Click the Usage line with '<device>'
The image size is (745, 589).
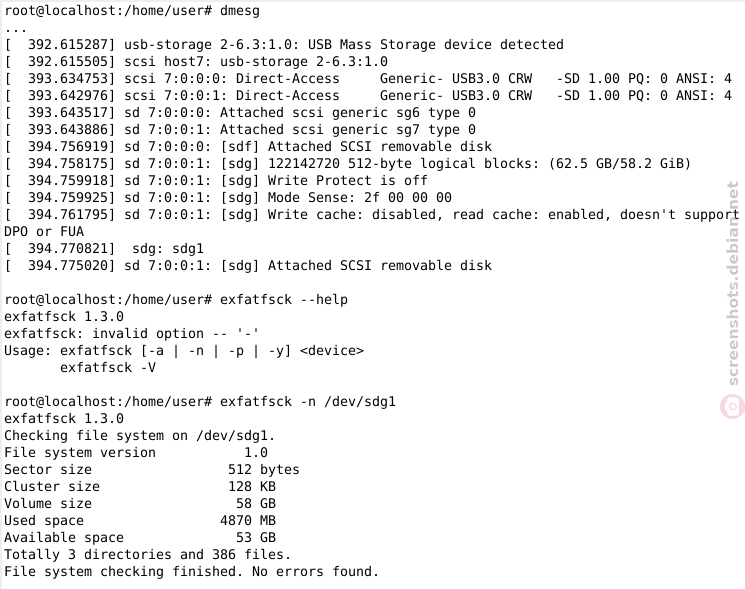[x=184, y=351]
